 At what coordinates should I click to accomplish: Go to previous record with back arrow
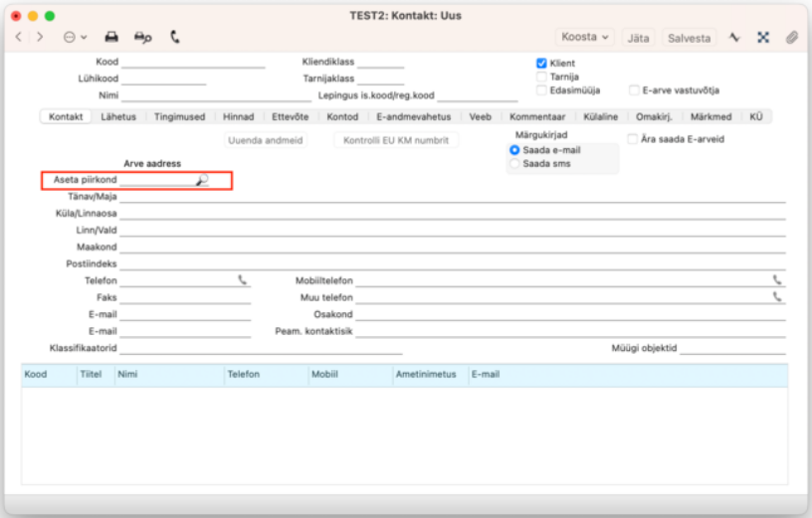(19, 37)
